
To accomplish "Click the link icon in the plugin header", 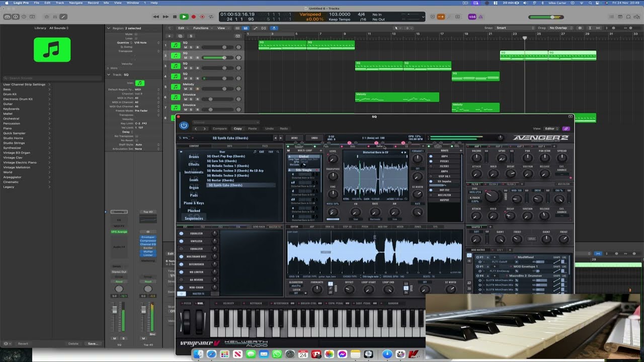I will (x=566, y=129).
